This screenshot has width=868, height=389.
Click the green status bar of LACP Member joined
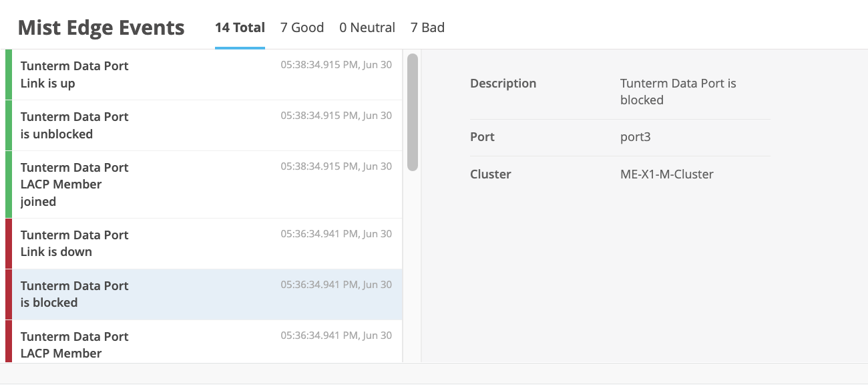tap(9, 184)
